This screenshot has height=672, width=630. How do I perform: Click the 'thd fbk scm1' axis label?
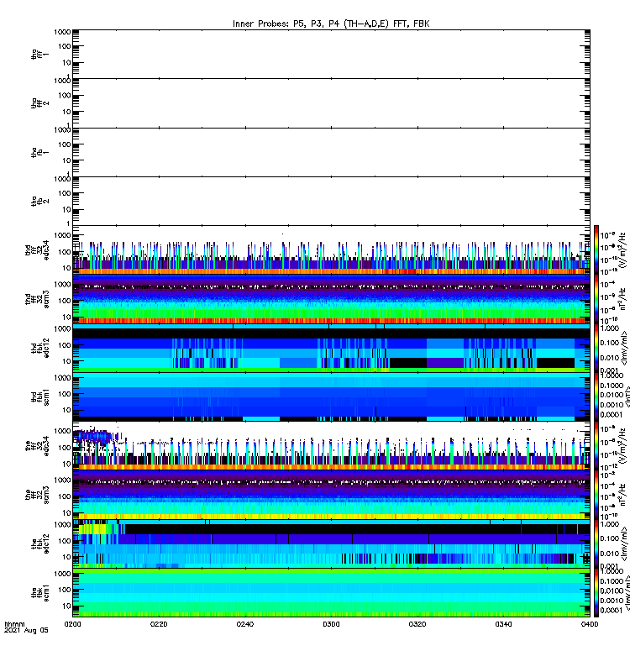[x=40, y=396]
